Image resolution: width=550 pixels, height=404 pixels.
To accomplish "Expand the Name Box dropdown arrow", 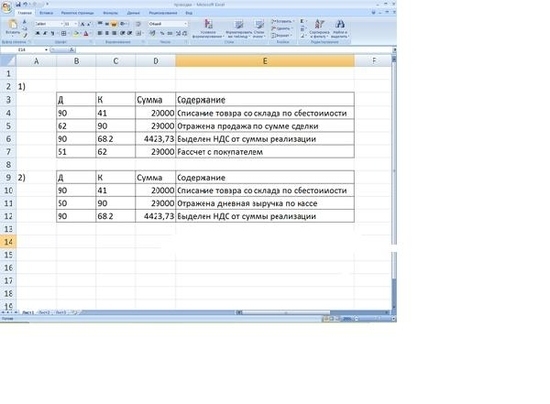I will [x=46, y=50].
